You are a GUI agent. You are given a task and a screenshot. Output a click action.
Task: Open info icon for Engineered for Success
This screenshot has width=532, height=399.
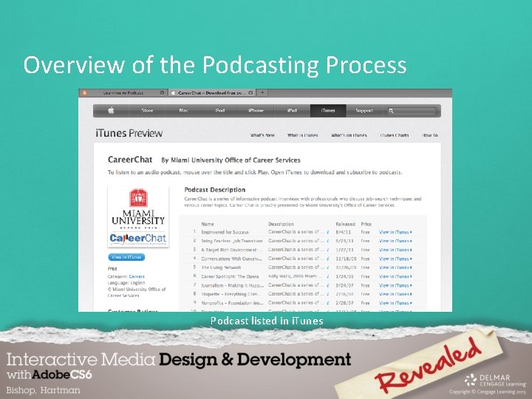click(x=328, y=232)
